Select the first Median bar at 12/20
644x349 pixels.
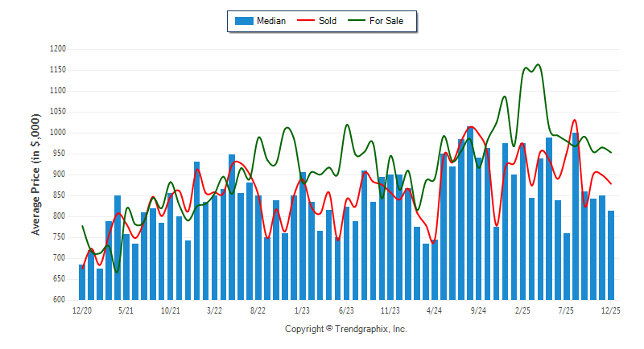tap(82, 281)
